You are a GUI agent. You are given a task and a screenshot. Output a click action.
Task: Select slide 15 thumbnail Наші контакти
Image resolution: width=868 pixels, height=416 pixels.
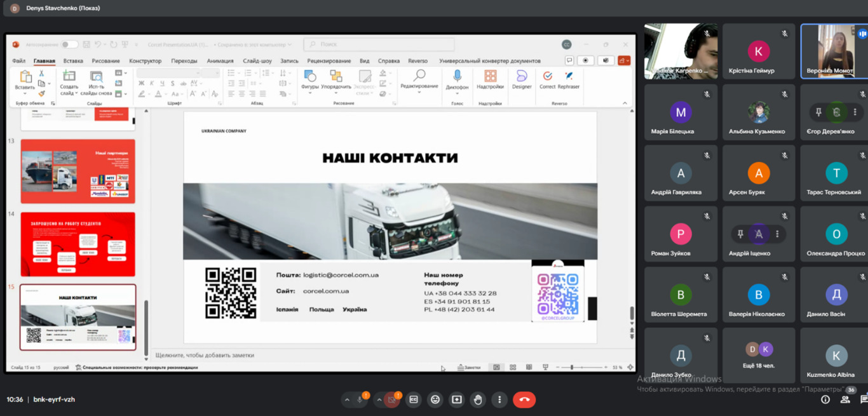(78, 317)
